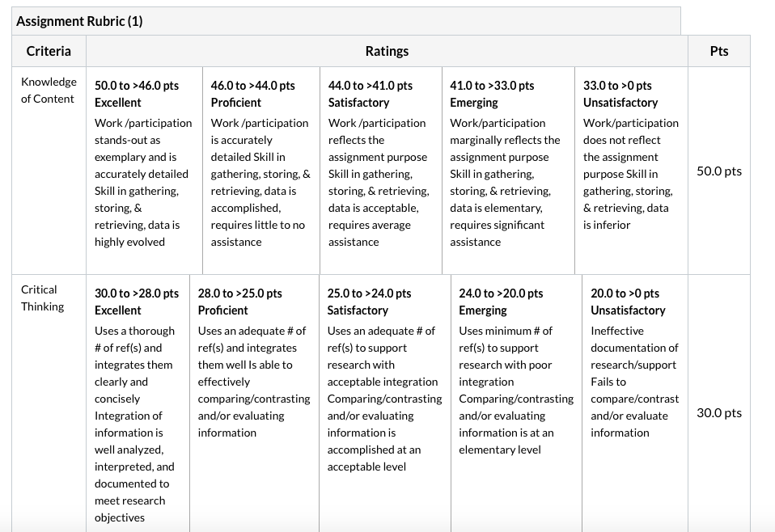775x532 pixels.
Task: Choose Proficient 46.0 to >44.0 pts rating
Action: tap(261, 171)
